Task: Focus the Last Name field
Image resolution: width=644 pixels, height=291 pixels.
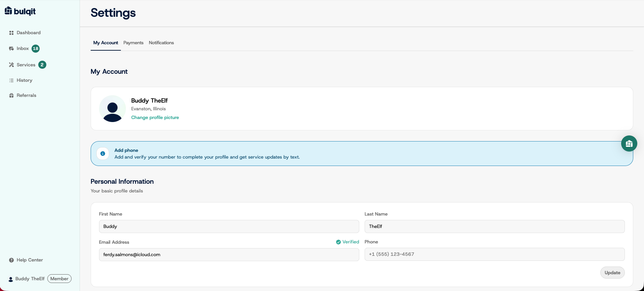Action: pos(494,226)
